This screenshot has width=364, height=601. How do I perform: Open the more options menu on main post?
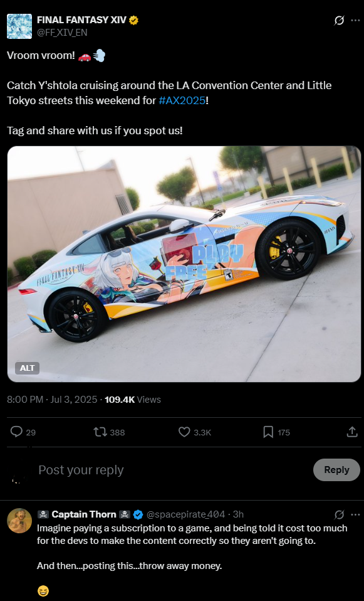pyautogui.click(x=355, y=20)
